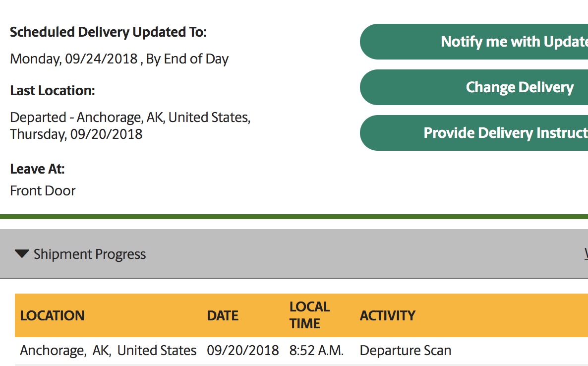The image size is (588, 366).
Task: Click the 09/20/2018 date cell
Action: (243, 351)
